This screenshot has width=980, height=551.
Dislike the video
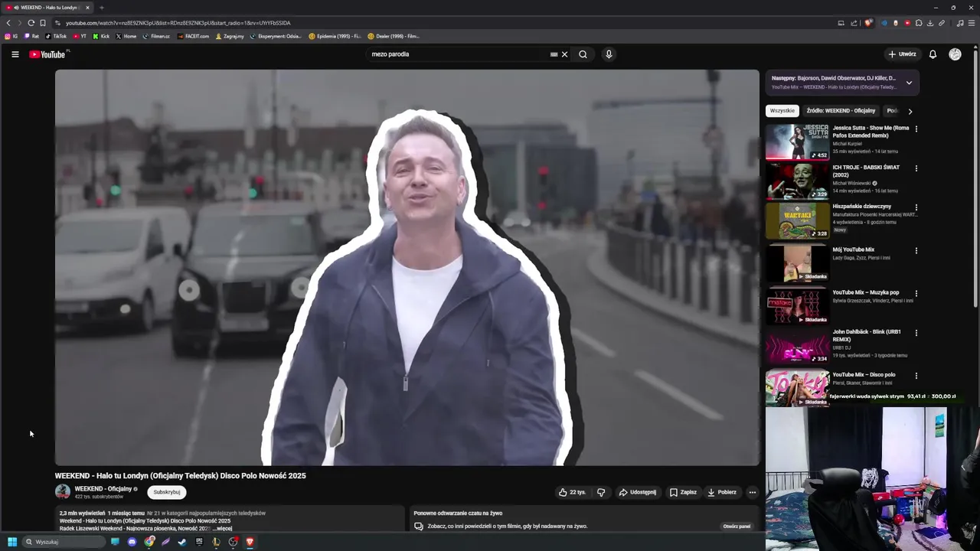coord(601,492)
